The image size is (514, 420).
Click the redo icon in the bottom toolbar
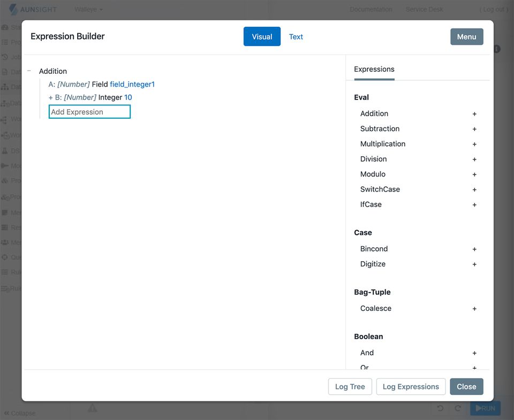point(457,408)
